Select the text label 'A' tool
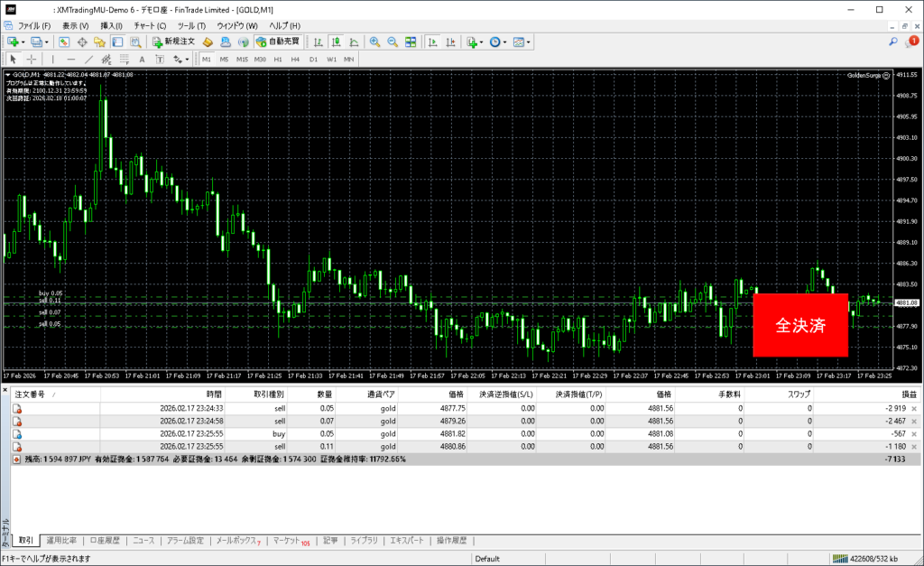Screen dimensions: 924x566 [143, 60]
